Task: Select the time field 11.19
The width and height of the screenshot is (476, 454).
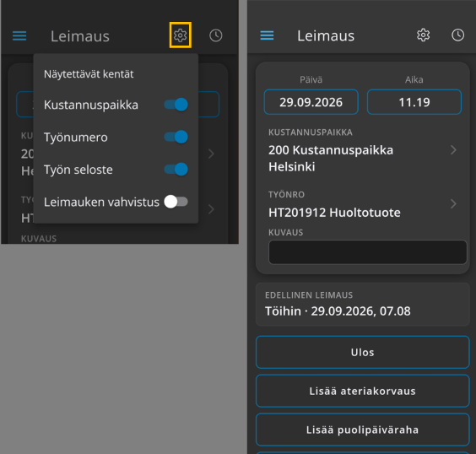Action: [x=414, y=102]
